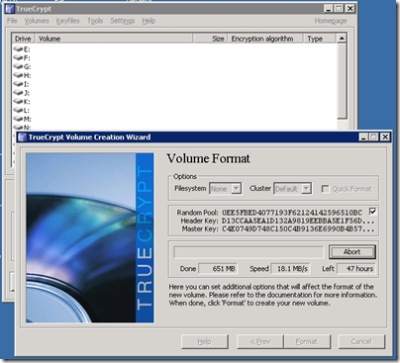The width and height of the screenshot is (400, 363).
Task: Select the E: drive icon in the list
Action: click(18, 49)
